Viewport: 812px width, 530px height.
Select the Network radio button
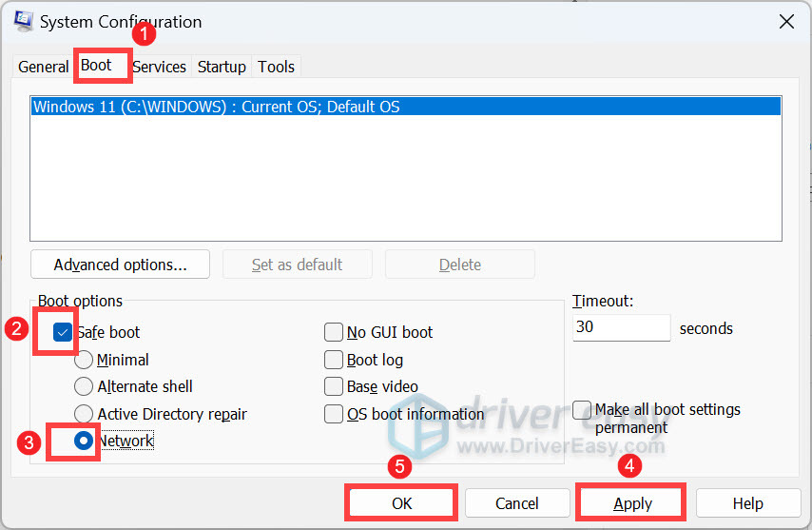tap(84, 441)
